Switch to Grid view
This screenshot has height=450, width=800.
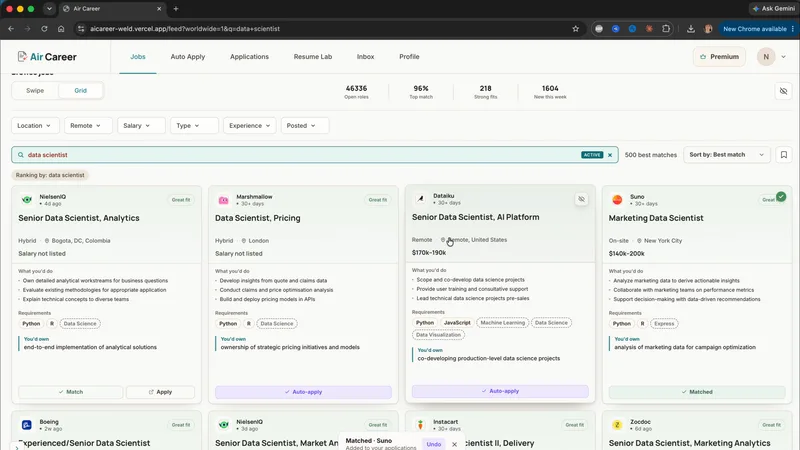pos(81,90)
